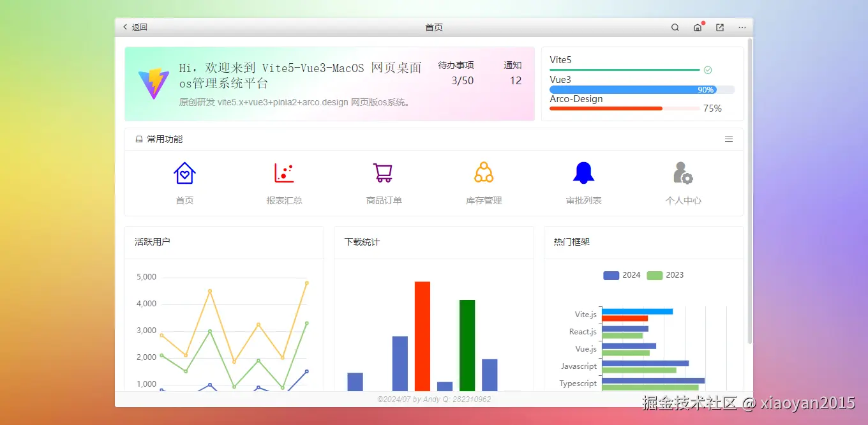868x425 pixels.
Task: Click the vertical scrollbar of the window
Action: click(x=750, y=191)
